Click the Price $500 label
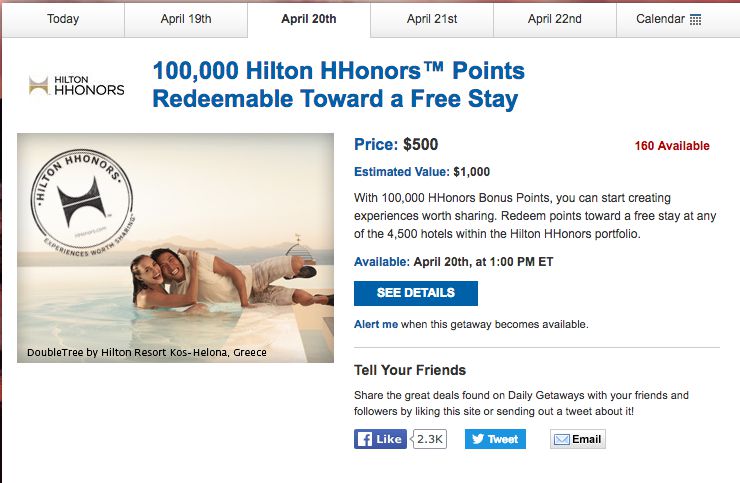Viewport: 740px width, 483px height. 396,144
